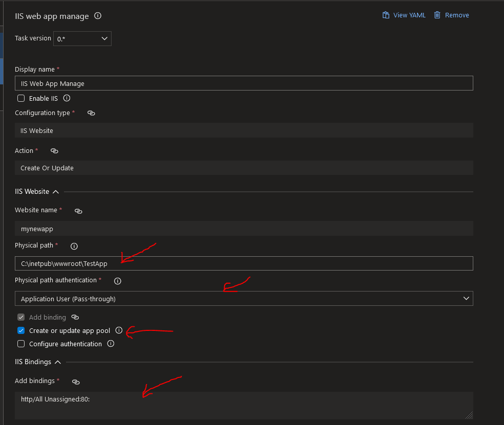Click link icon next to Action label
This screenshot has height=425, width=504.
pos(54,151)
